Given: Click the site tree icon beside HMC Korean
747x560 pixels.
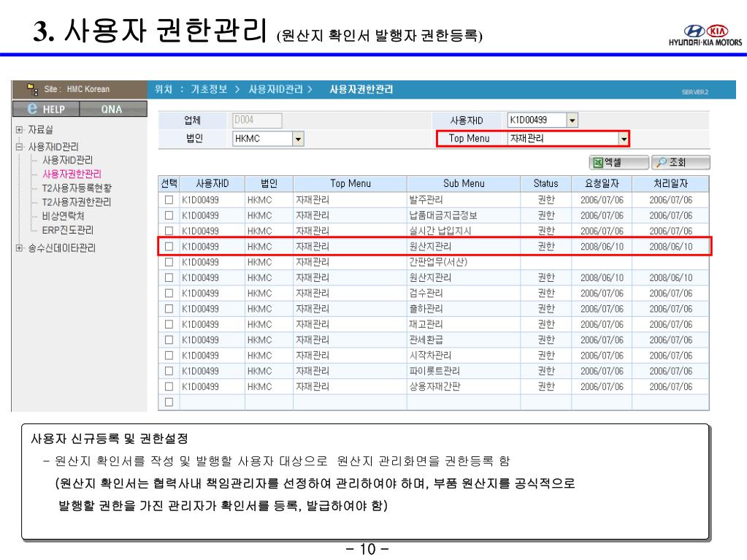Looking at the screenshot, I should tap(32, 89).
